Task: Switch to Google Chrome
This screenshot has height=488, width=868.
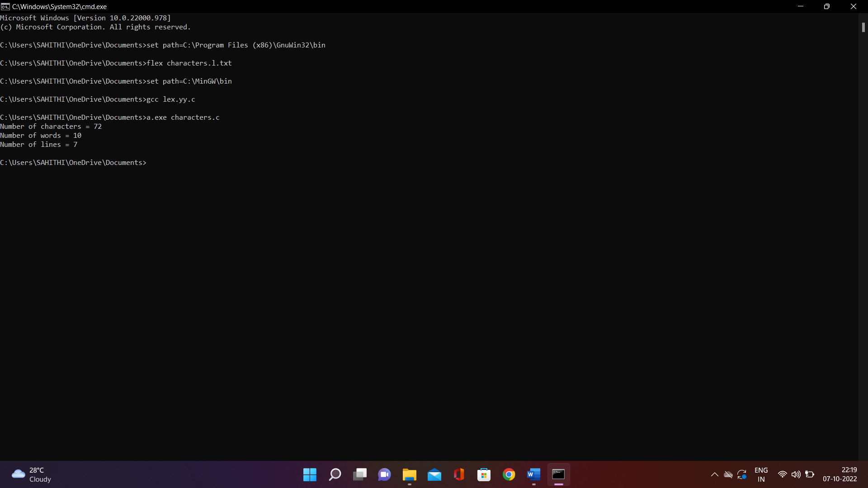Action: (509, 474)
